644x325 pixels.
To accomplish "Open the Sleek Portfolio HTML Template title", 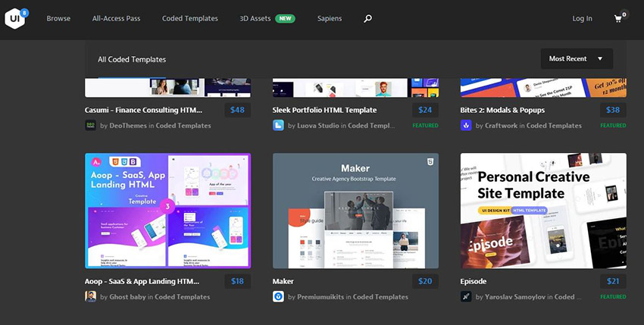I will click(324, 110).
